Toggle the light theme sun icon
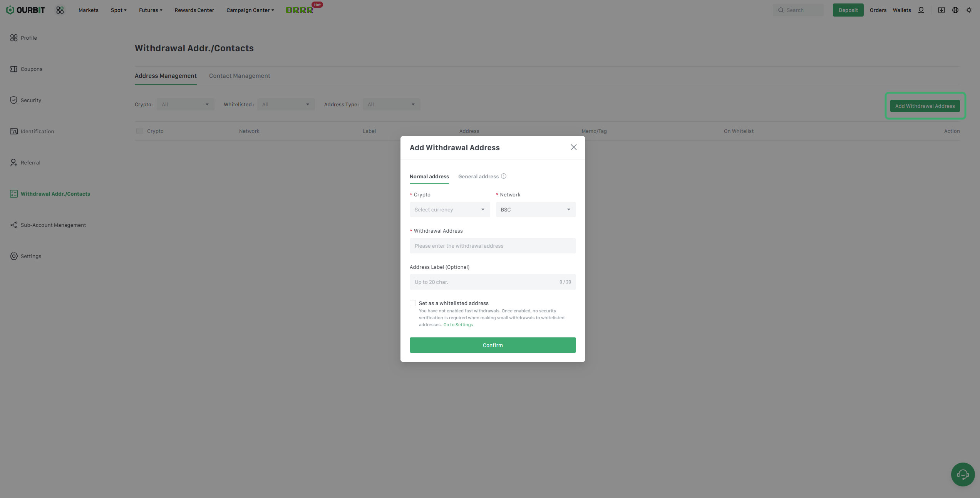 [969, 10]
